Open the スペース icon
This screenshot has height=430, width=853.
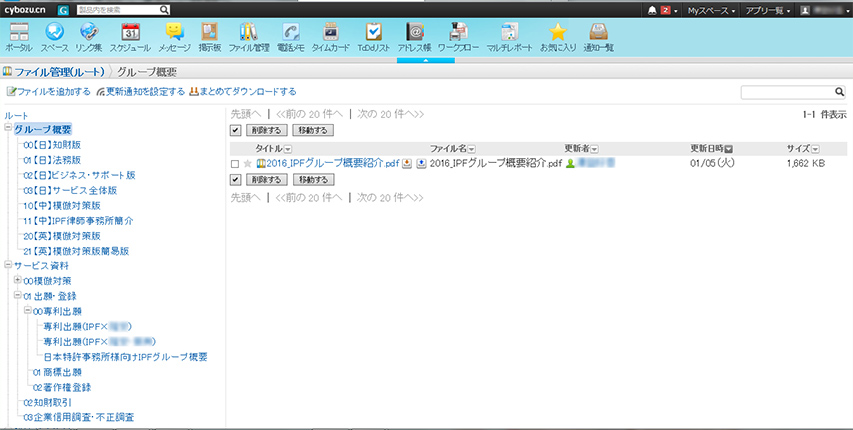click(54, 32)
